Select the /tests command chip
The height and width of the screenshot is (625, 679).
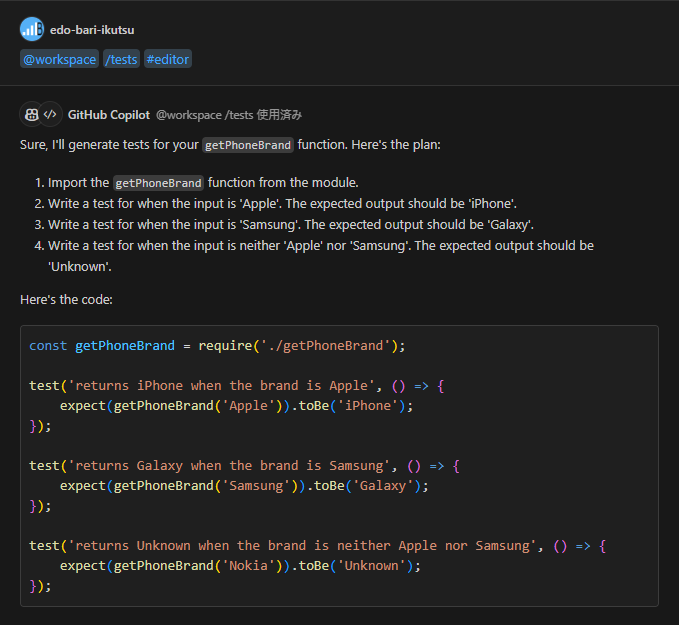point(121,59)
